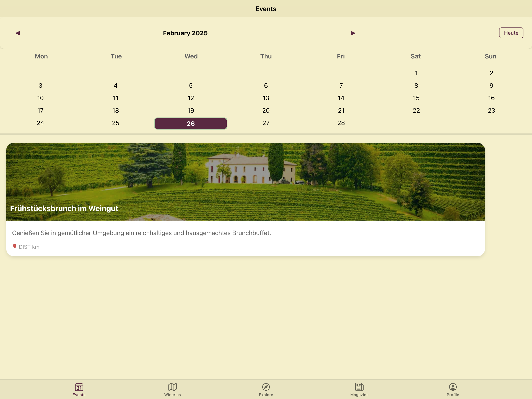Click the Thu weekday header
The width and height of the screenshot is (532, 399).
click(x=266, y=56)
